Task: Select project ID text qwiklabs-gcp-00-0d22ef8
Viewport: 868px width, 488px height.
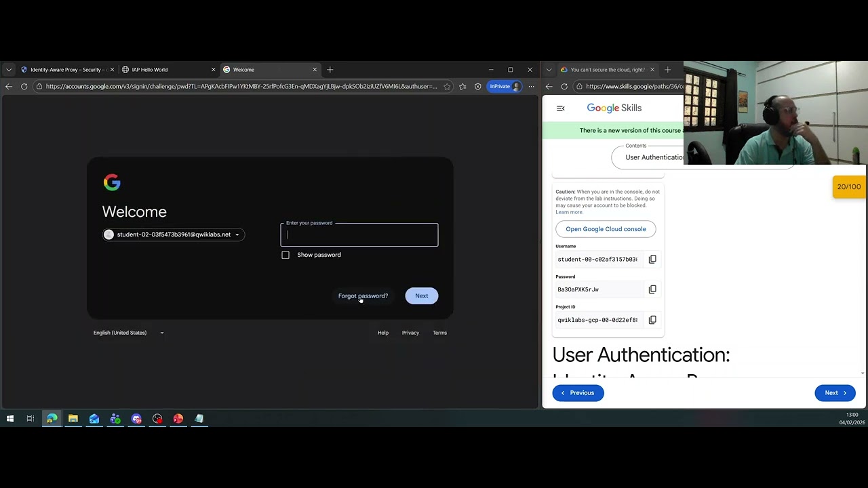Action: pos(597,320)
